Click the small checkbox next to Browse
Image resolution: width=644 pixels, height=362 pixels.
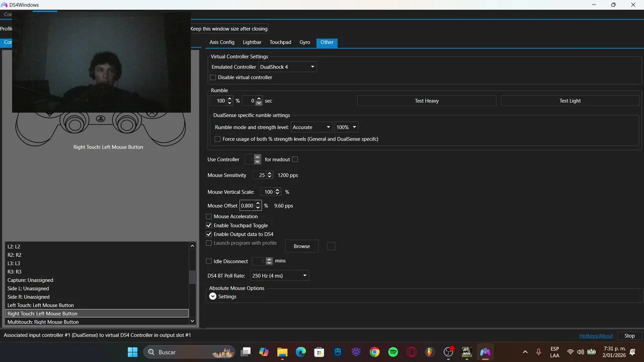coord(331,246)
